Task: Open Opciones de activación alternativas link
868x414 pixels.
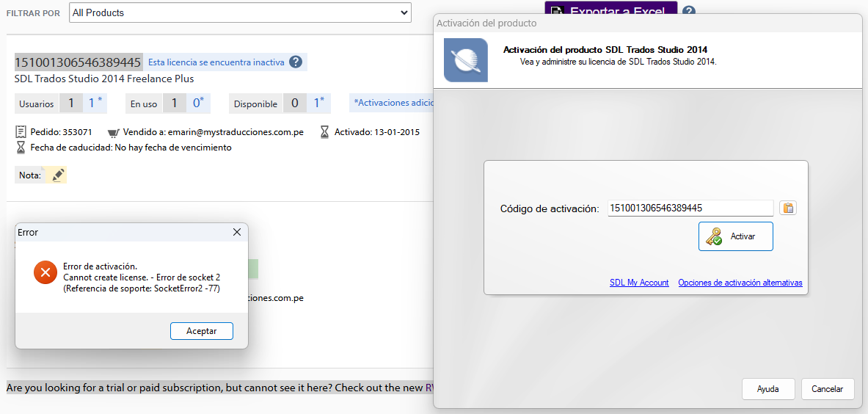Action: (x=740, y=283)
